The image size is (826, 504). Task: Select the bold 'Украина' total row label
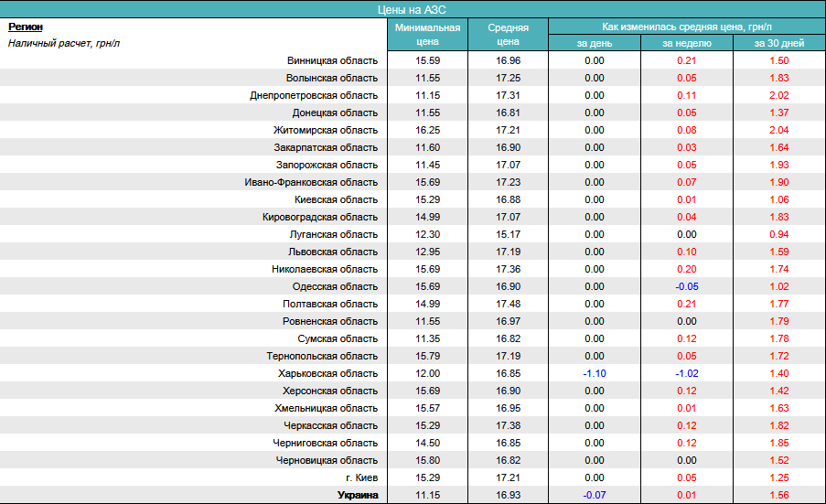(x=358, y=495)
